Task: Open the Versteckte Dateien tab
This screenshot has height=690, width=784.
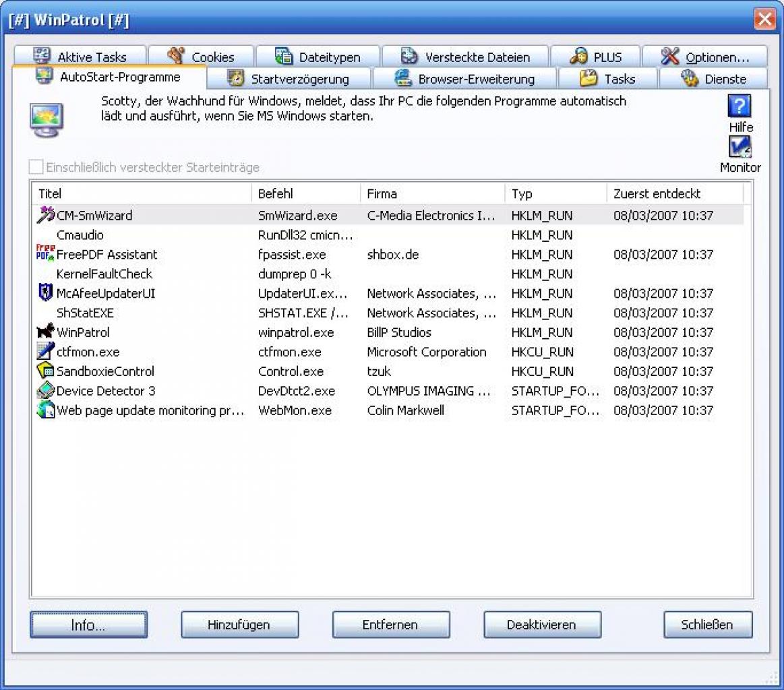Action: [x=465, y=57]
